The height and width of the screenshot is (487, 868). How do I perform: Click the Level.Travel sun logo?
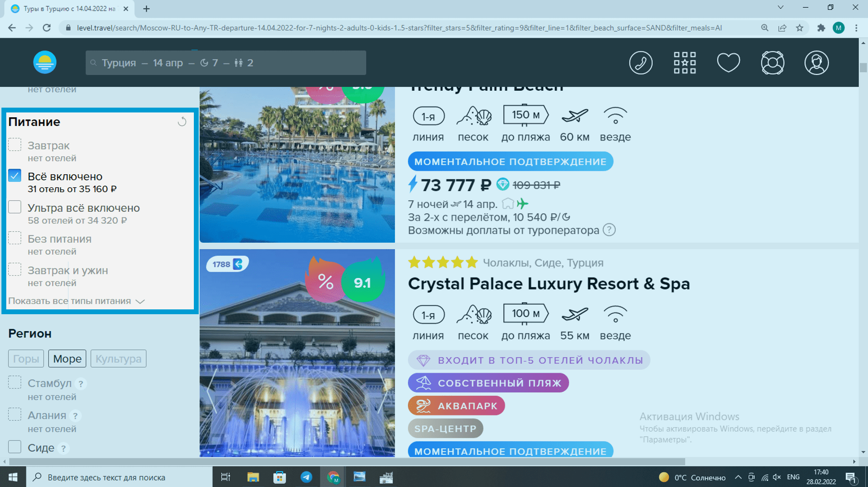click(x=45, y=63)
